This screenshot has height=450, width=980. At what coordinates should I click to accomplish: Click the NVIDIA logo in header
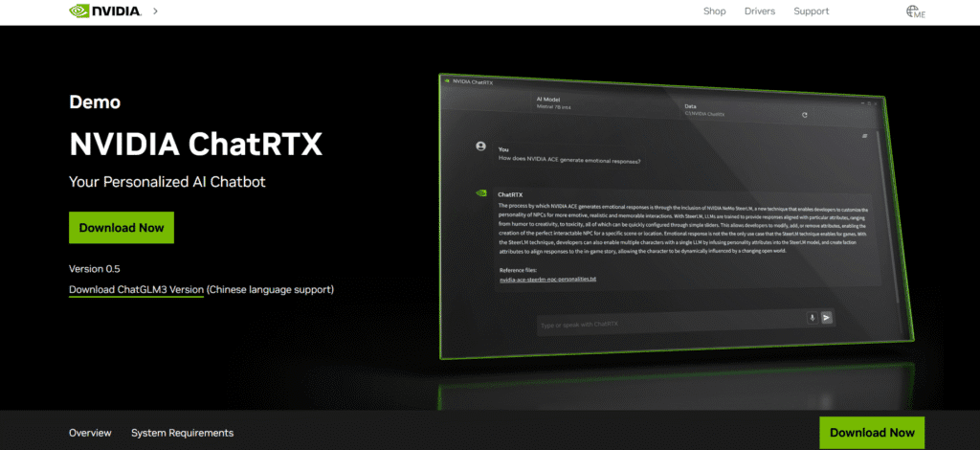click(105, 11)
